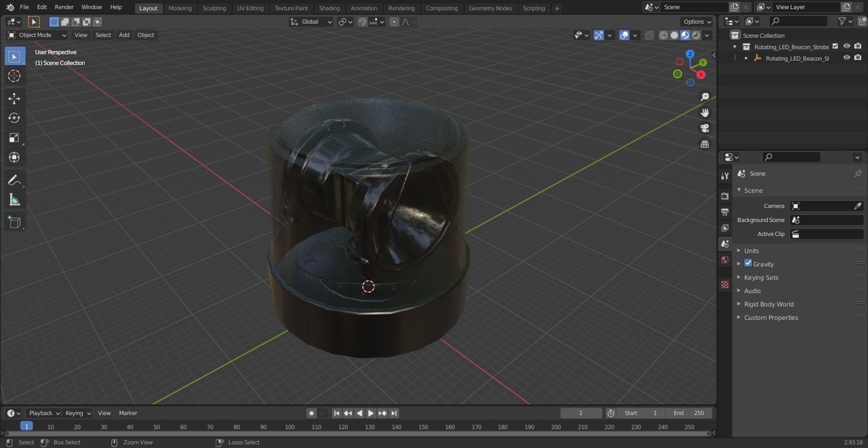
Task: Open the Output properties tab
Action: click(725, 212)
